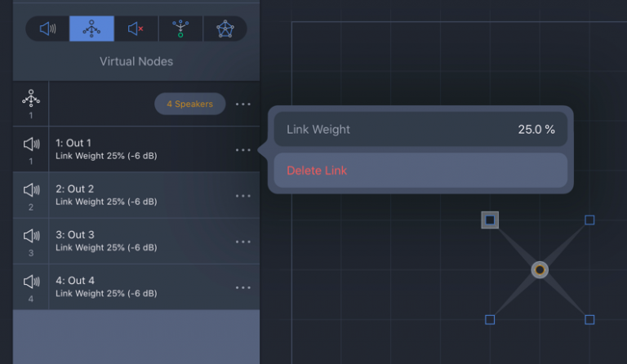
Task: Switch to the speakers tab icon
Action: point(47,29)
